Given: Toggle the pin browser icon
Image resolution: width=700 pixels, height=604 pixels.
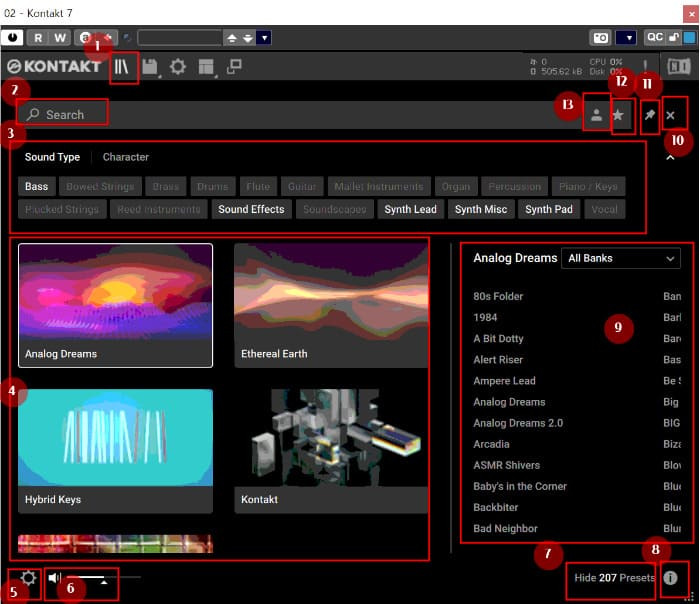Looking at the screenshot, I should click(x=650, y=115).
